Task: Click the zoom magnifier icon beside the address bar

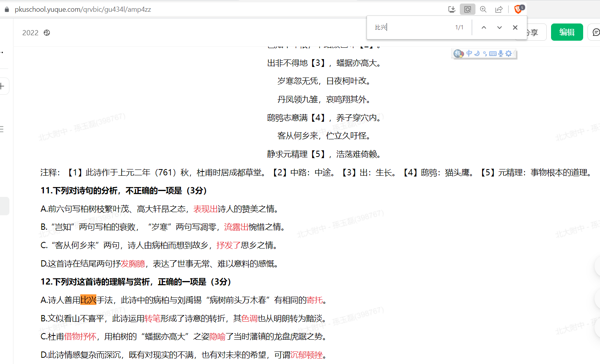Action: [x=483, y=9]
